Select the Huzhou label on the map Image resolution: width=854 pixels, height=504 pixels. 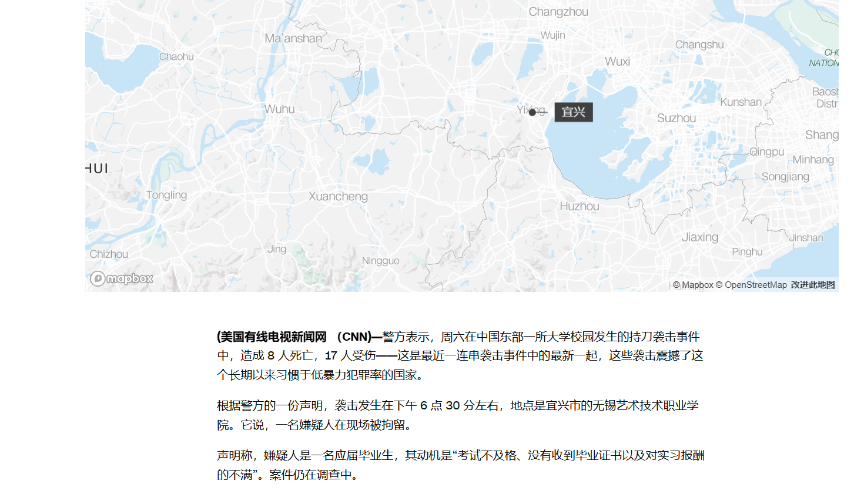[579, 206]
